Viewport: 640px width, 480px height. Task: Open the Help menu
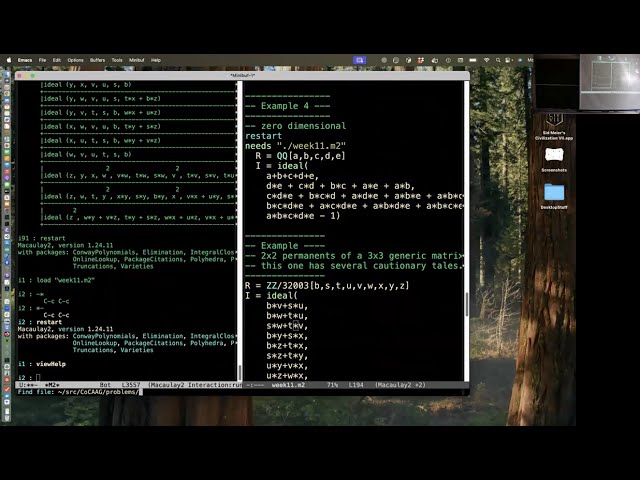[x=155, y=60]
